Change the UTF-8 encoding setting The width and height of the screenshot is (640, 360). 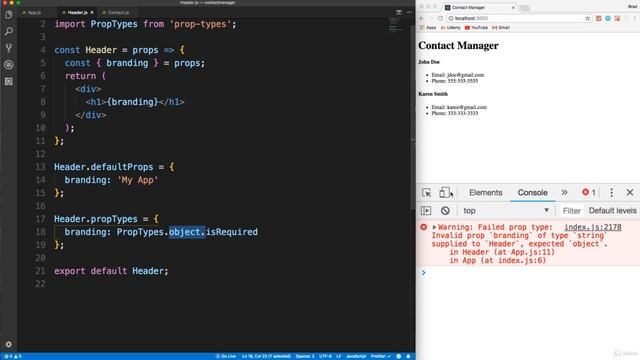pyautogui.click(x=325, y=356)
